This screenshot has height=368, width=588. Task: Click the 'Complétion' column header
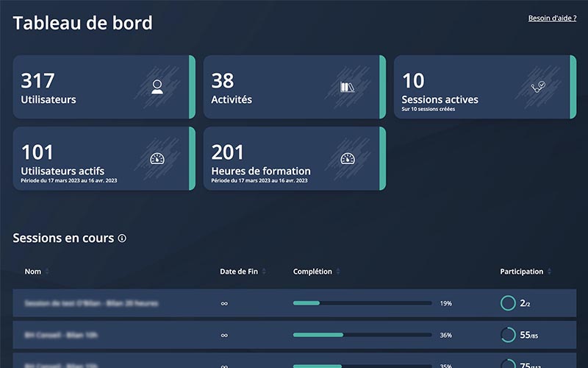[x=312, y=272]
